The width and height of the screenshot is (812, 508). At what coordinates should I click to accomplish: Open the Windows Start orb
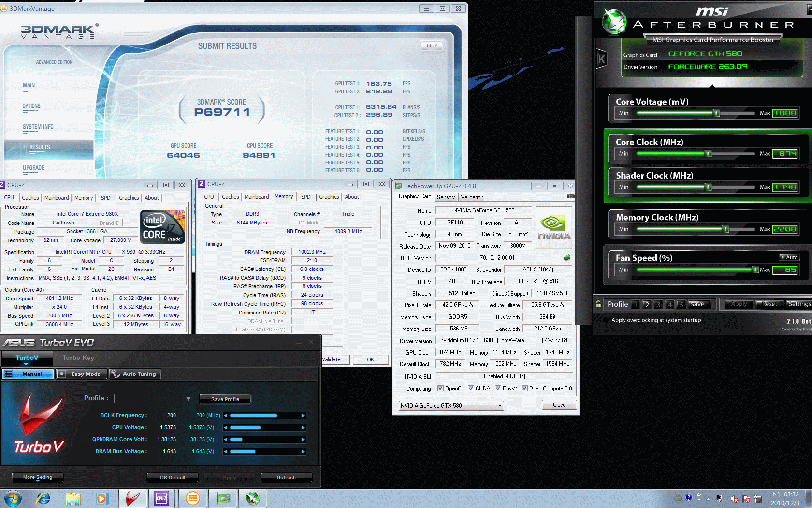tap(13, 498)
